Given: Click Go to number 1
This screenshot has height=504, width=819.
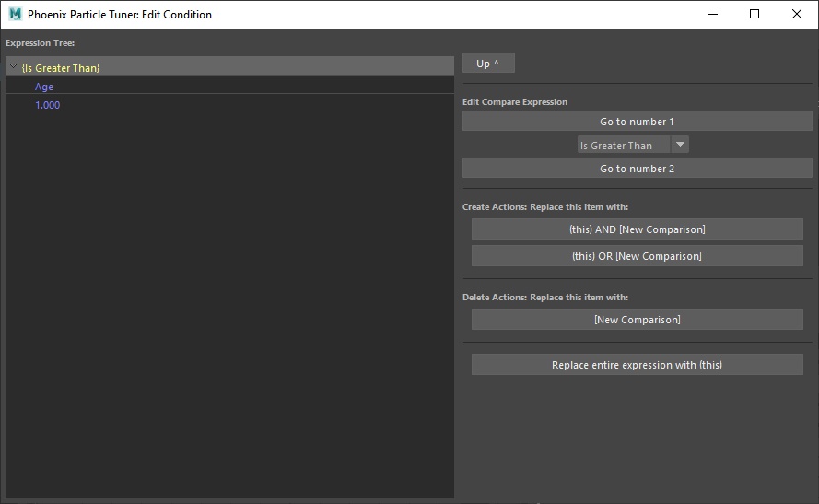Looking at the screenshot, I should pyautogui.click(x=637, y=122).
